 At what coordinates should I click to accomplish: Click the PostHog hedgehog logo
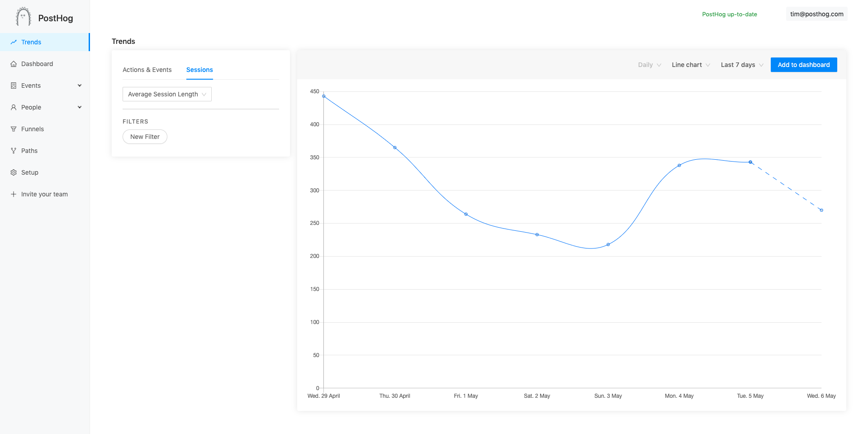click(23, 17)
